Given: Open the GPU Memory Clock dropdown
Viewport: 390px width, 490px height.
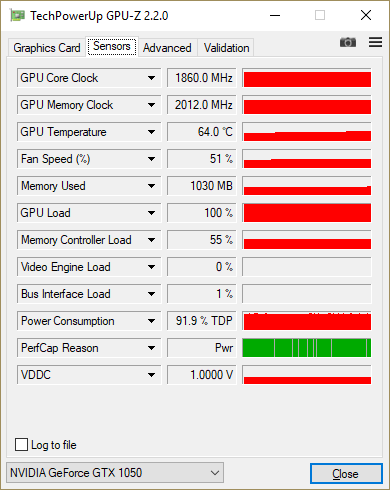Looking at the screenshot, I should coord(89,105).
